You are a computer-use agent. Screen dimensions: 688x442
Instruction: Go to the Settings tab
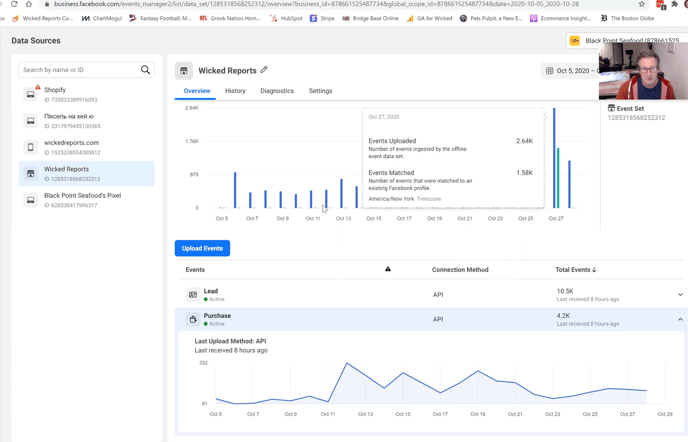tap(320, 91)
